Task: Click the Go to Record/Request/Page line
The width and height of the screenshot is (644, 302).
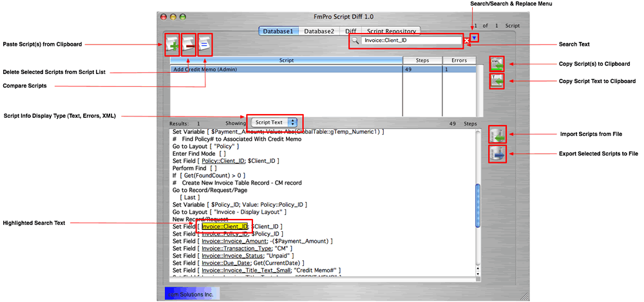Action: coord(210,190)
